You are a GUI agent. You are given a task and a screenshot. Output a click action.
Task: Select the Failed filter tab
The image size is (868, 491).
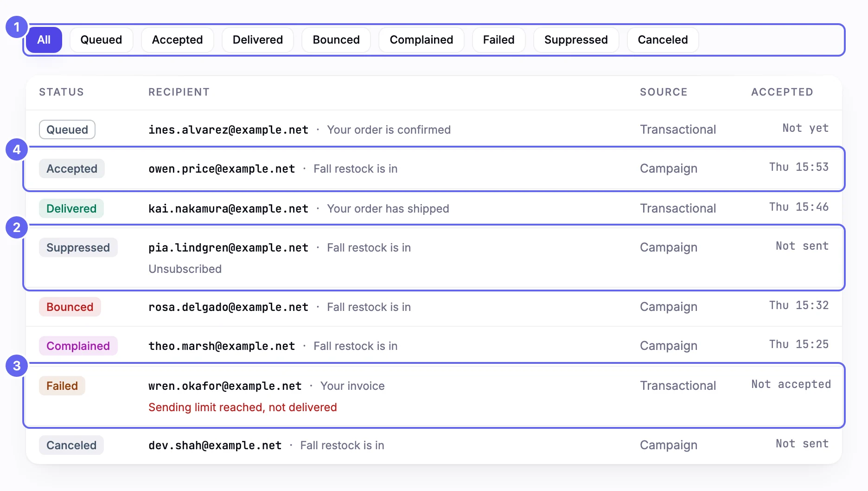(x=499, y=40)
